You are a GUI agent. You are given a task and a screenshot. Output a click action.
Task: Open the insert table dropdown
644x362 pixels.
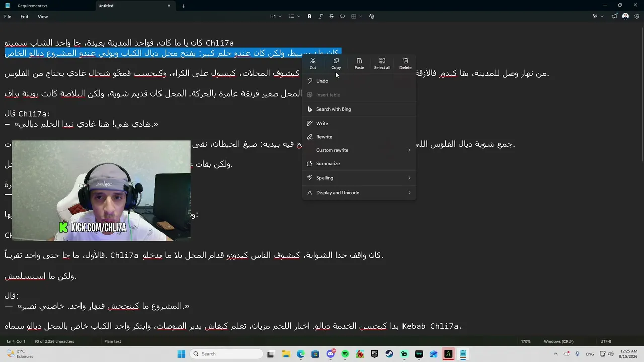356,16
